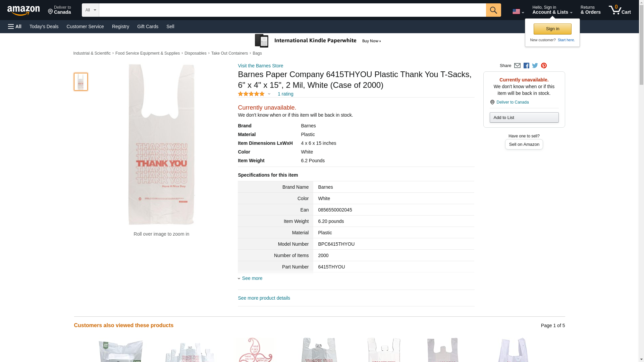Click the Sell on Amazon button

tap(524, 144)
